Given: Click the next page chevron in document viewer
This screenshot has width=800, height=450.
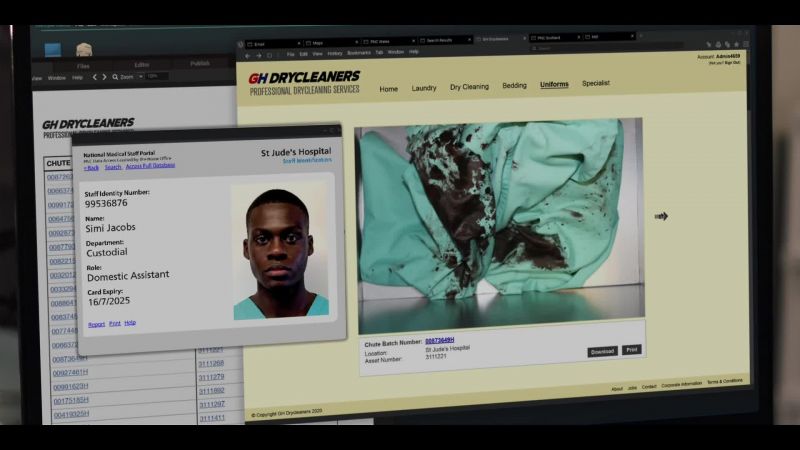Looking at the screenshot, I should pyautogui.click(x=105, y=77).
